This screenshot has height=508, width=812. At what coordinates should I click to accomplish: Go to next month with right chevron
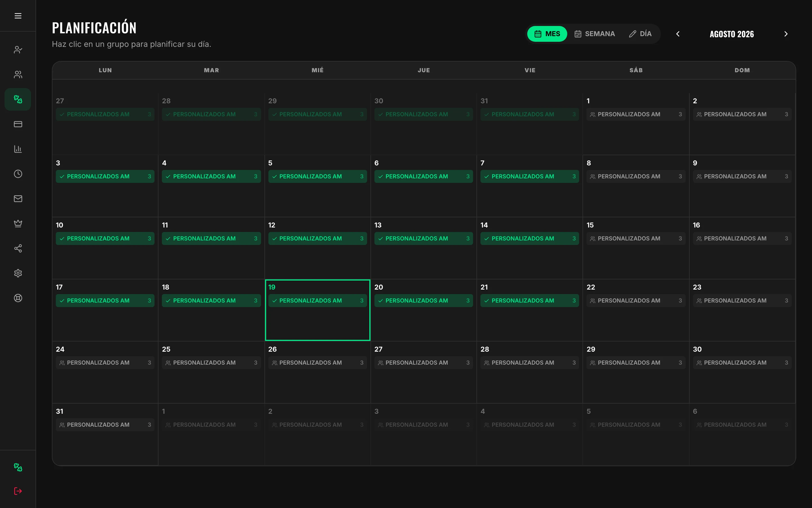pos(786,34)
